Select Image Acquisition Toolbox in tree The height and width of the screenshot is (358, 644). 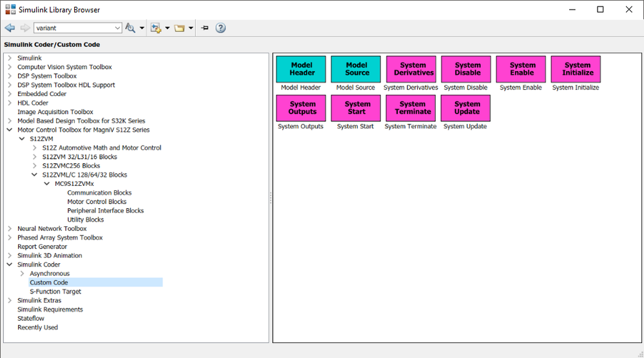coord(55,112)
